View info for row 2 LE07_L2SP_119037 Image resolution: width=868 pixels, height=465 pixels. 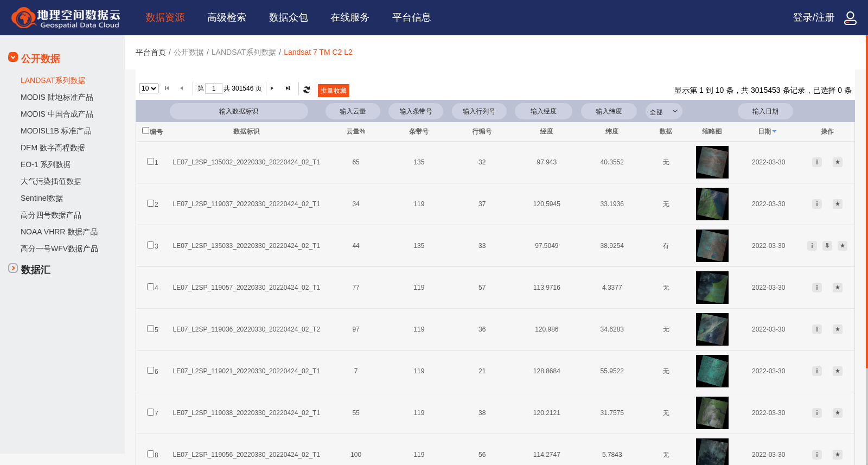click(x=816, y=204)
